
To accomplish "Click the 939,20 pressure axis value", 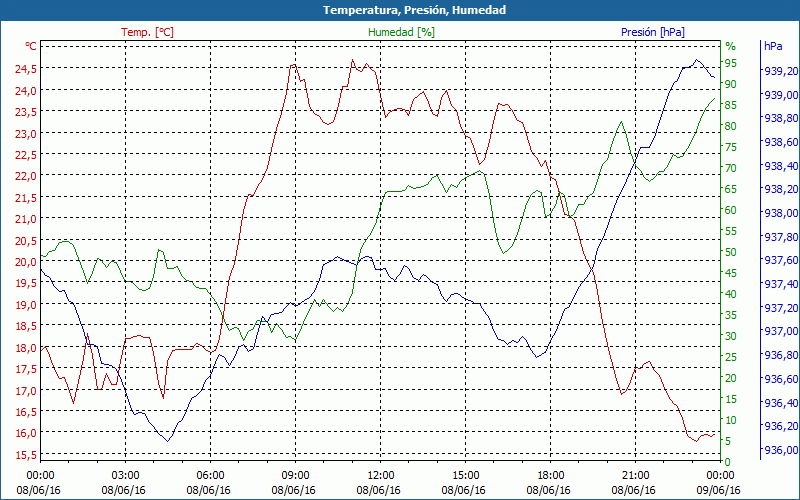I will 781,71.
